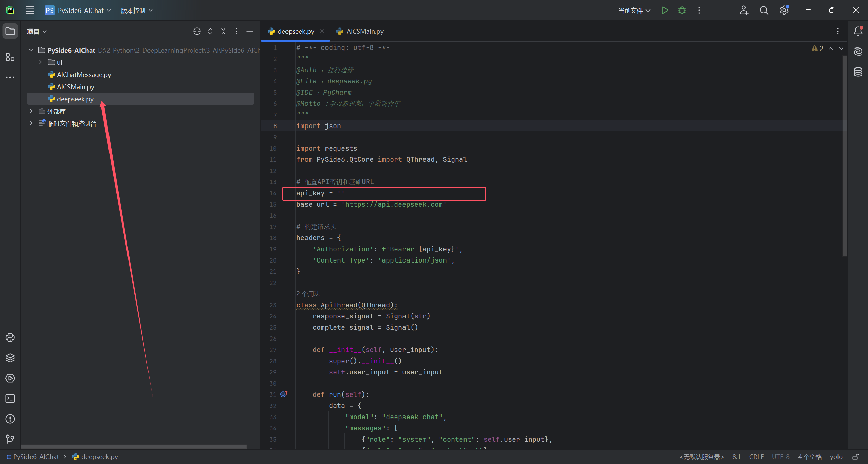The image size is (868, 464).
Task: Open the Python Console tool window
Action: pyautogui.click(x=10, y=337)
